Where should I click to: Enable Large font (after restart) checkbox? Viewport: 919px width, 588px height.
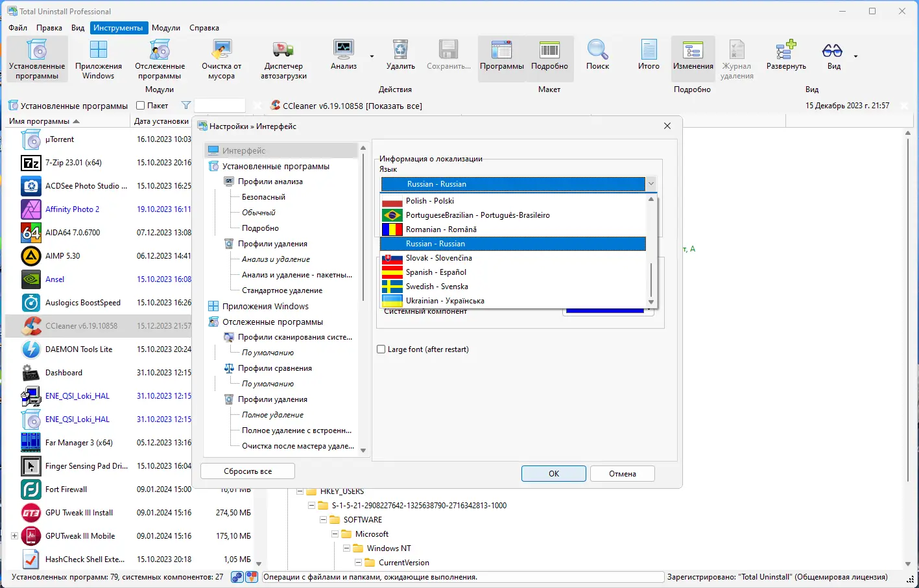click(381, 349)
